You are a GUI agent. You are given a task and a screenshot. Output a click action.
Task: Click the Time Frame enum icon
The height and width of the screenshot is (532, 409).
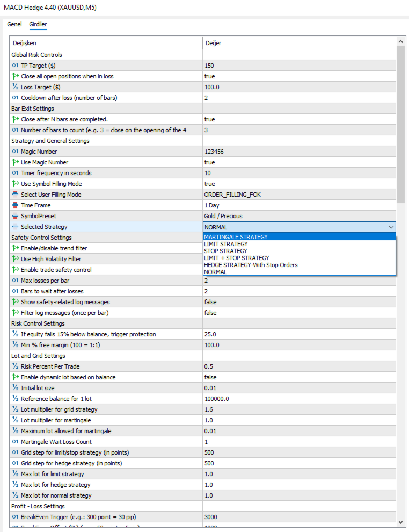[x=15, y=205]
